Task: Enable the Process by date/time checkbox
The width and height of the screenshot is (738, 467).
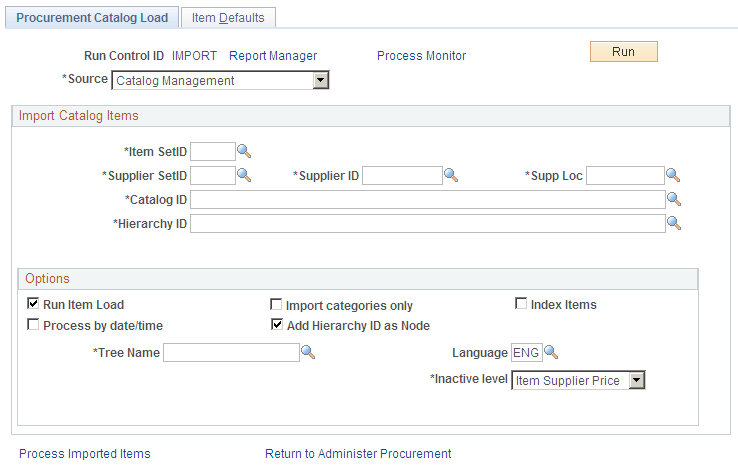Action: (x=33, y=325)
